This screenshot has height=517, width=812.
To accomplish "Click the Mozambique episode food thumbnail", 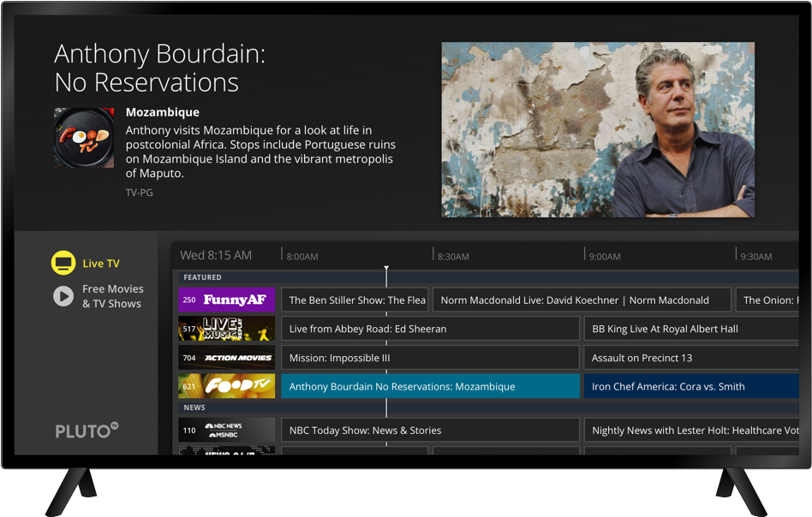I will [x=84, y=137].
